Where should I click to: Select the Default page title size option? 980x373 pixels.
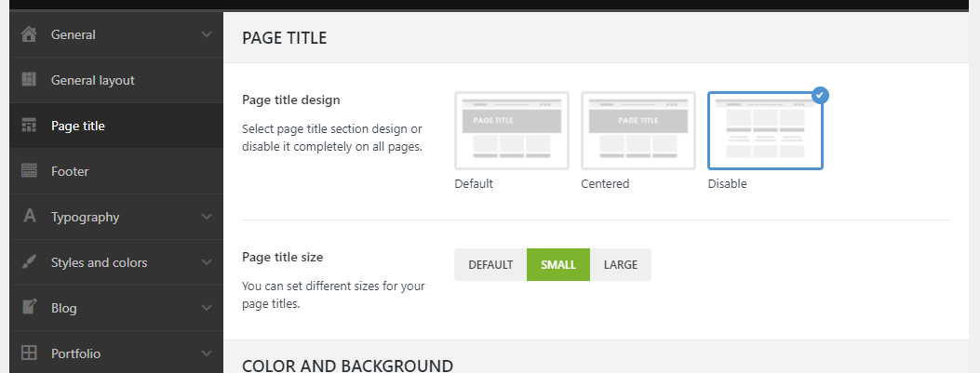click(490, 265)
